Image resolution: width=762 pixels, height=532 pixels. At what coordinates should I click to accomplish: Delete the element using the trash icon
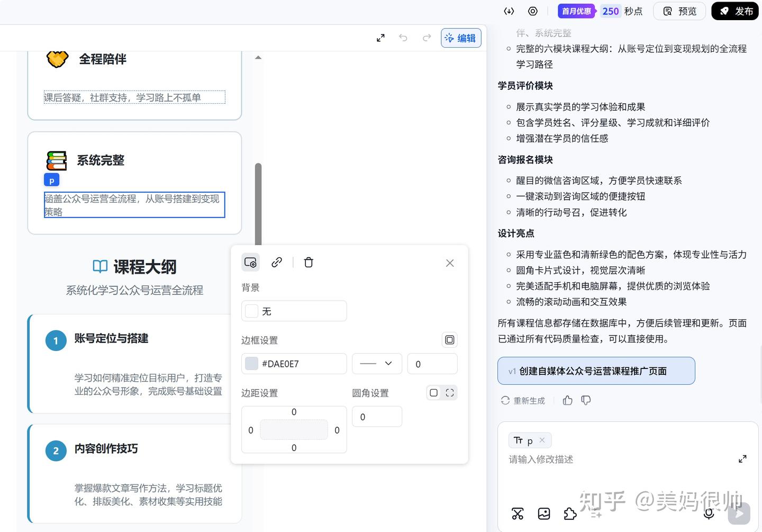(x=309, y=262)
